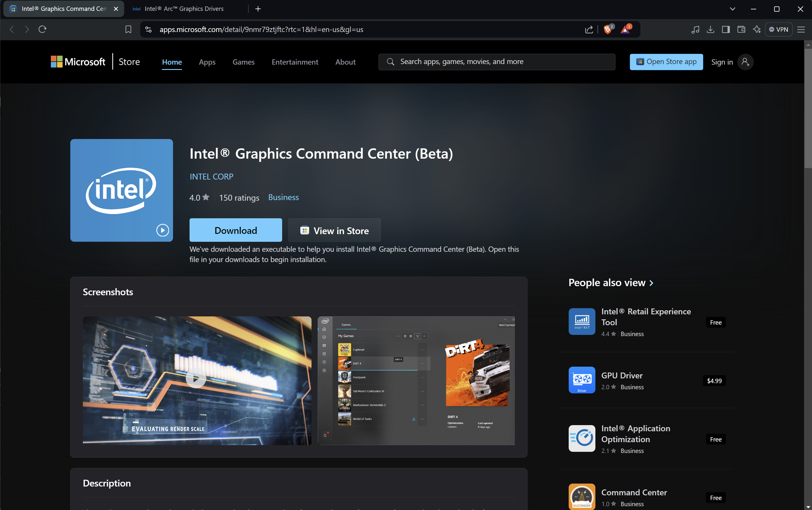Open Brave Wallet icon

pos(741,29)
